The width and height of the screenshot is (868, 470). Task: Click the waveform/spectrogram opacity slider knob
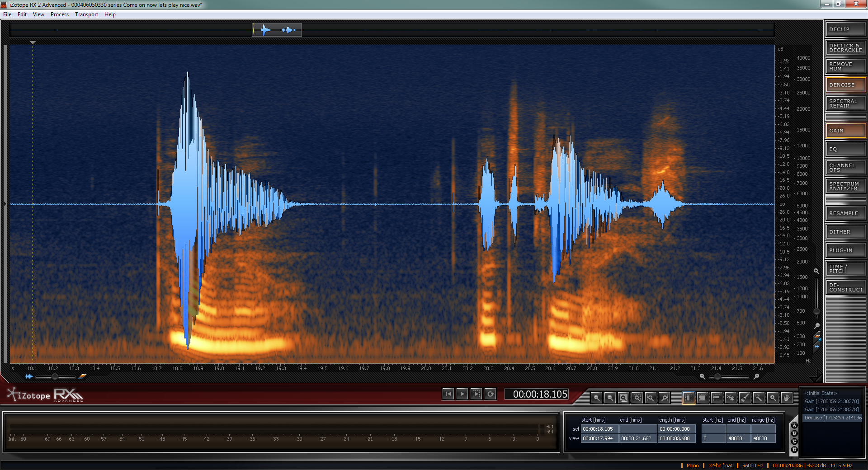pos(55,376)
